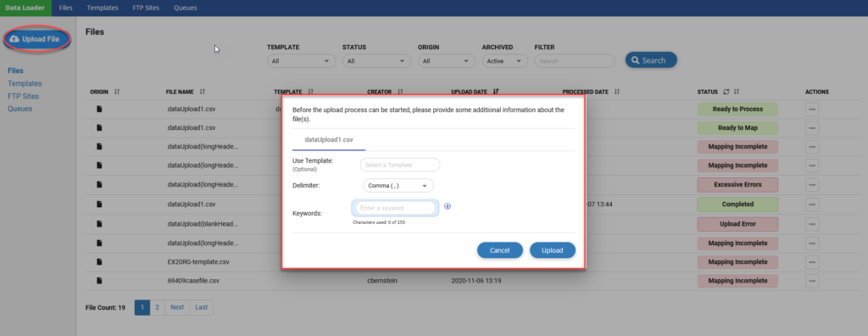Click the Select a Template field
The height and width of the screenshot is (336, 868).
point(400,165)
